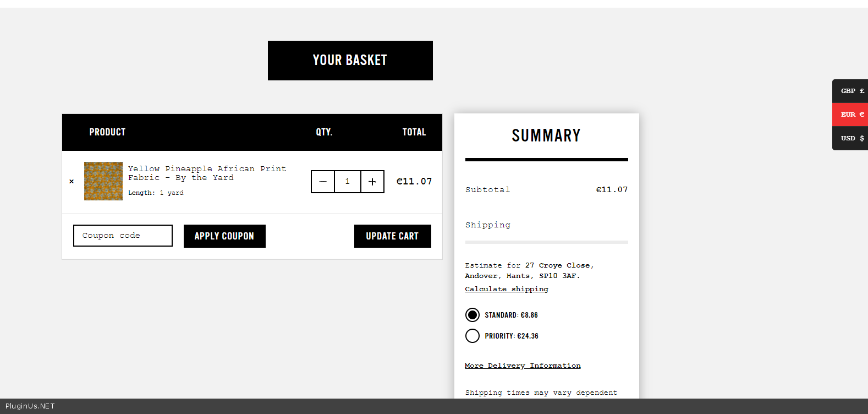Open More Delivery Information link
Screen dimensions: 868x414
(x=523, y=366)
